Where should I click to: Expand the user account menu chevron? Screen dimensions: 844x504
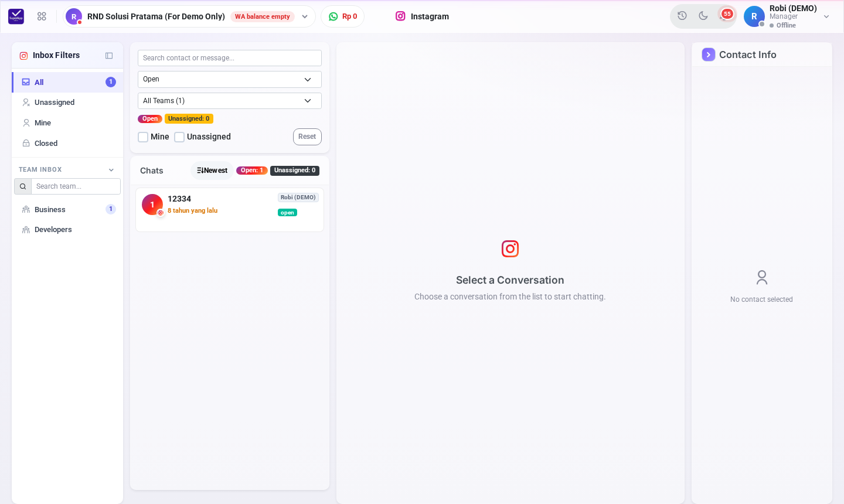click(x=826, y=16)
